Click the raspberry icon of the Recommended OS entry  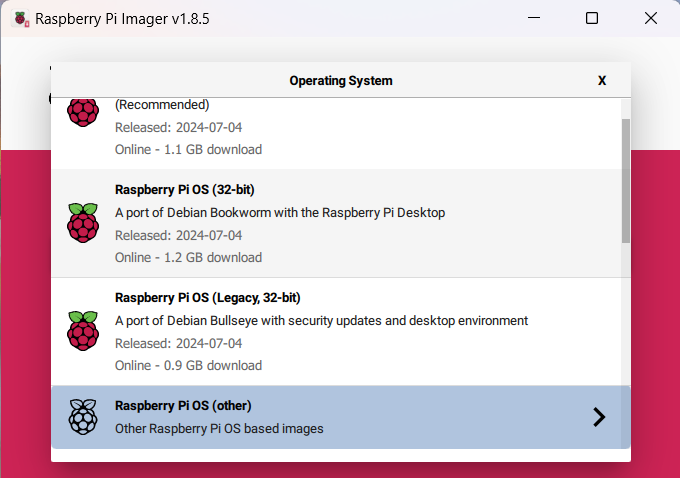83,112
